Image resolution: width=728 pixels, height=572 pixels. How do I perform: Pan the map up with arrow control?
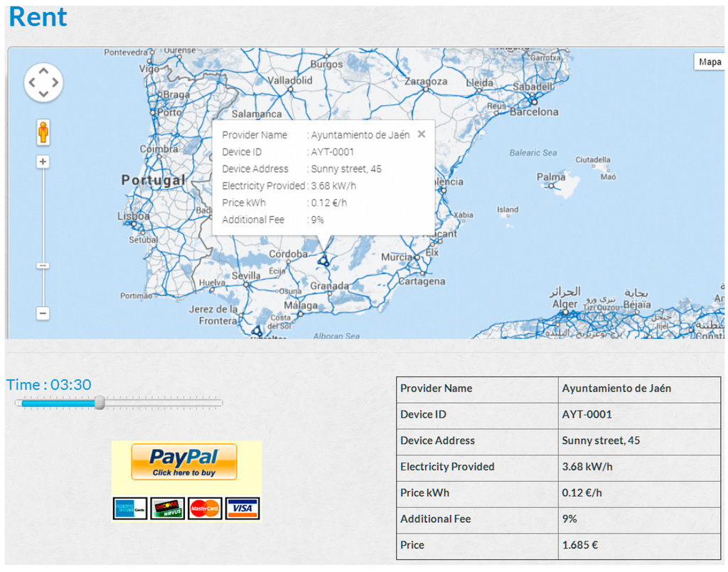(43, 71)
